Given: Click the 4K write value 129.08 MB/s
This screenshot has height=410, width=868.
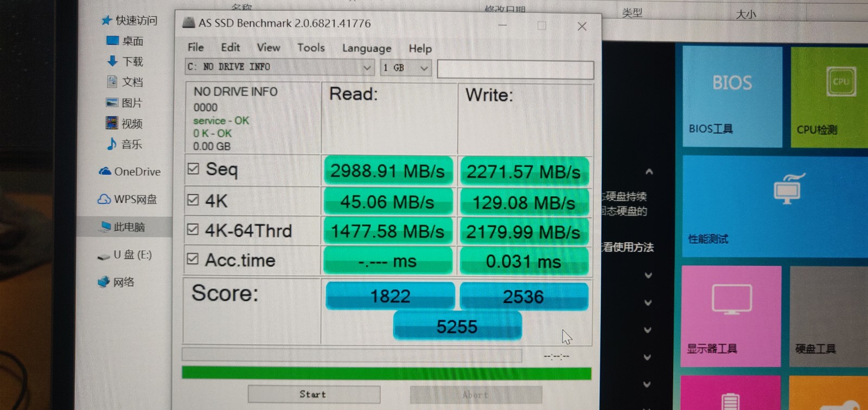Looking at the screenshot, I should 524,203.
